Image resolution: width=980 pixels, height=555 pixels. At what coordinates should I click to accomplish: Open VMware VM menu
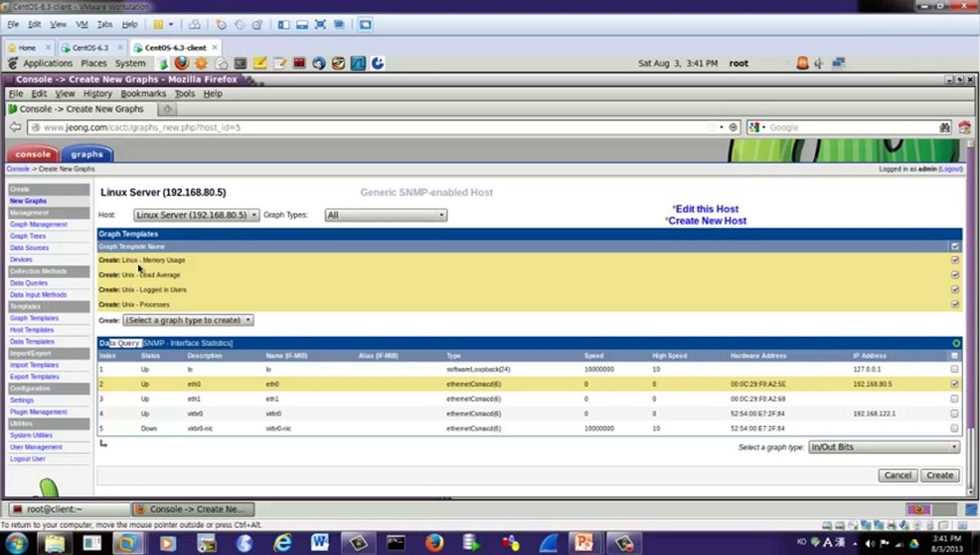(82, 25)
